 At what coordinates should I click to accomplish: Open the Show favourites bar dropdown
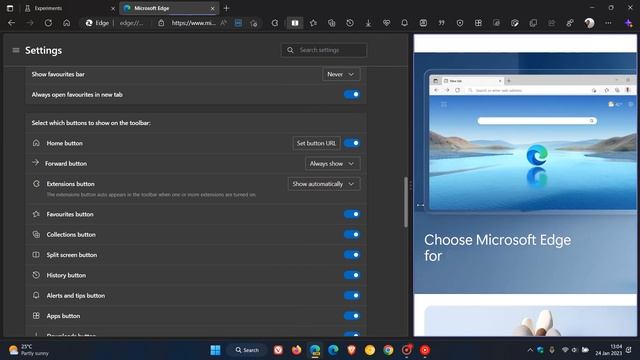point(341,74)
